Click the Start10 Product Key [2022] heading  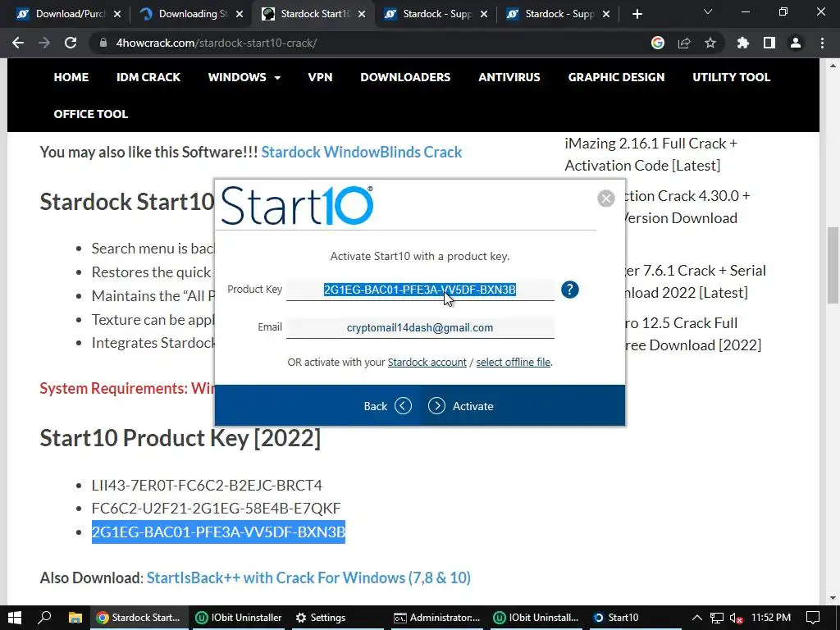point(180,438)
